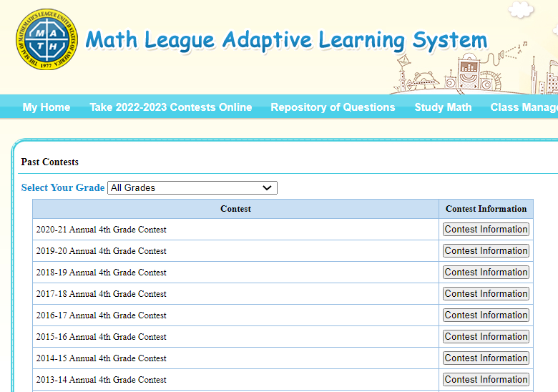Select the 2013-14 Annual 4th Grade Contest text

(101, 380)
